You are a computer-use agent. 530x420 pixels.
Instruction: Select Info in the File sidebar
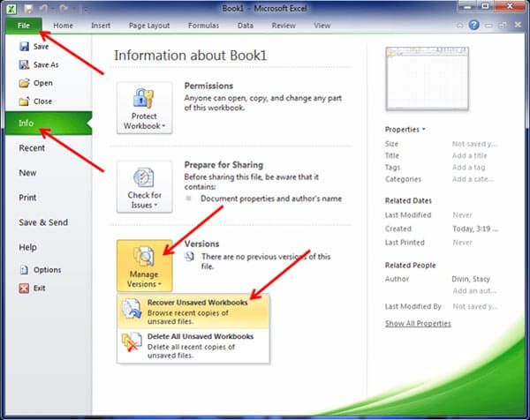coord(49,123)
